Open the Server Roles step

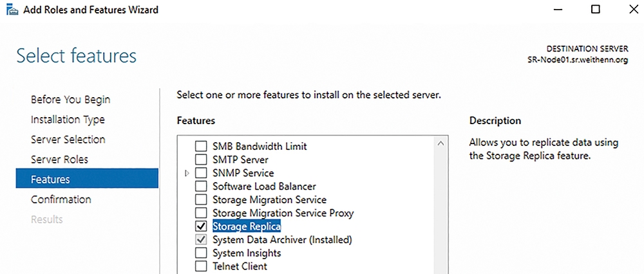59,160
